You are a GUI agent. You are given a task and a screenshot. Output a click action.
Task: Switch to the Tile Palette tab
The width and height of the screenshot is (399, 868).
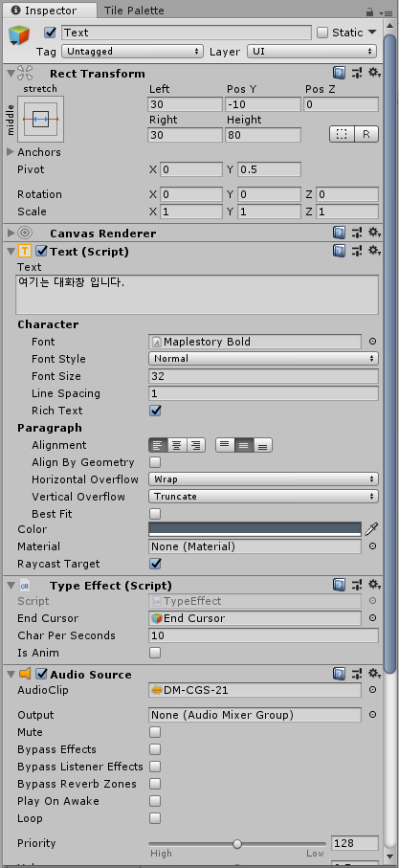(135, 11)
